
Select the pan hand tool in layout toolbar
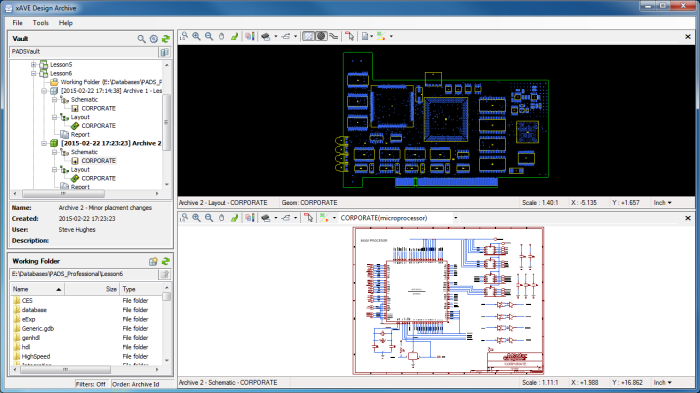pos(221,37)
